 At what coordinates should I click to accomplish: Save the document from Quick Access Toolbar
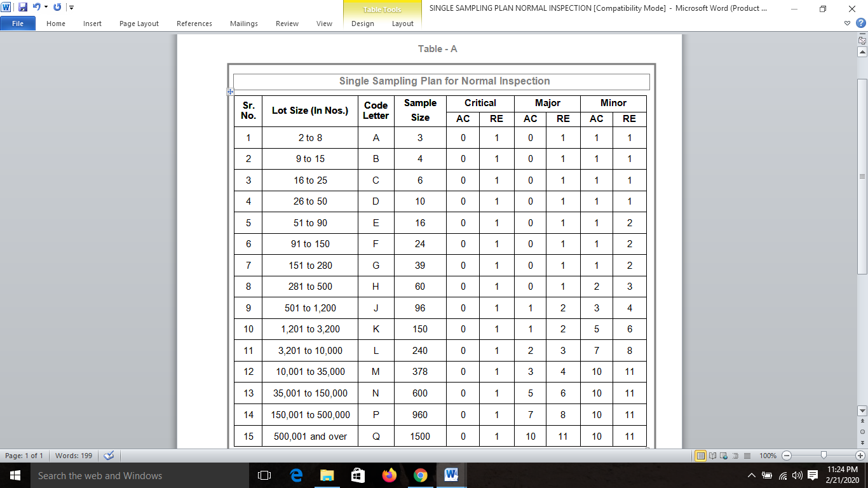(x=23, y=8)
